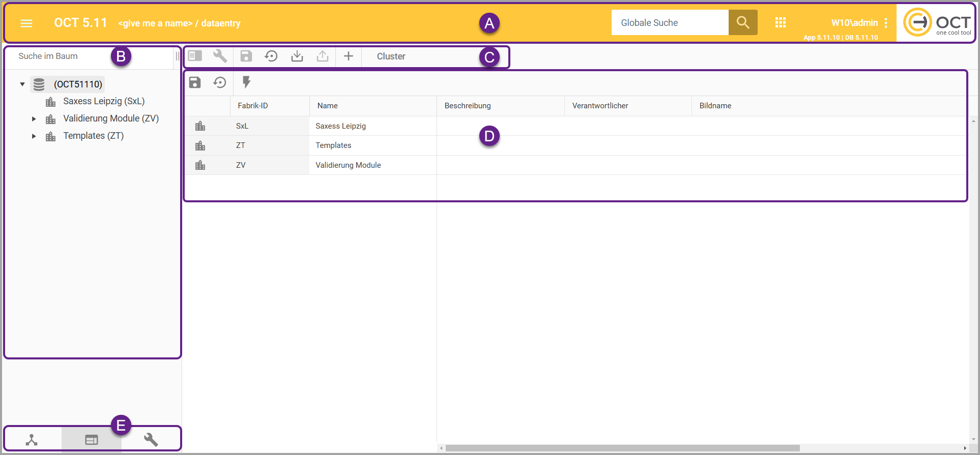Add a new item with the plus icon
980x455 pixels.
(x=349, y=56)
